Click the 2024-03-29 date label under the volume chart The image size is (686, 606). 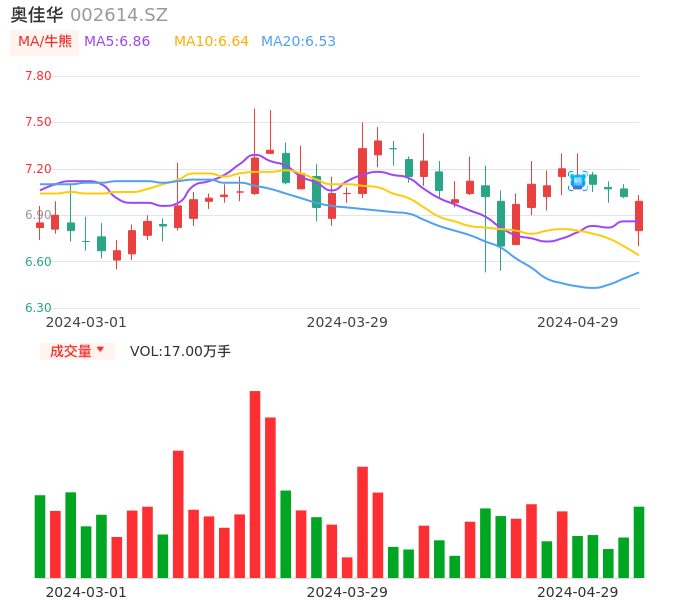pyautogui.click(x=347, y=592)
